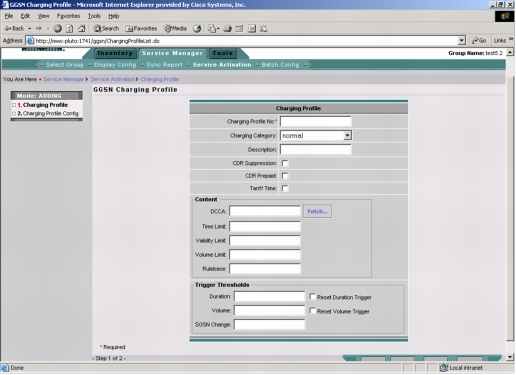
Task: Open the Media toolbar button
Action: pyautogui.click(x=175, y=29)
